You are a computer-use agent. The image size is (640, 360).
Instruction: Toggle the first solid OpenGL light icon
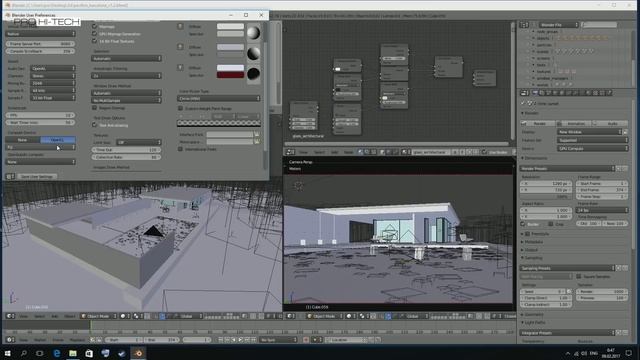[x=180, y=26]
